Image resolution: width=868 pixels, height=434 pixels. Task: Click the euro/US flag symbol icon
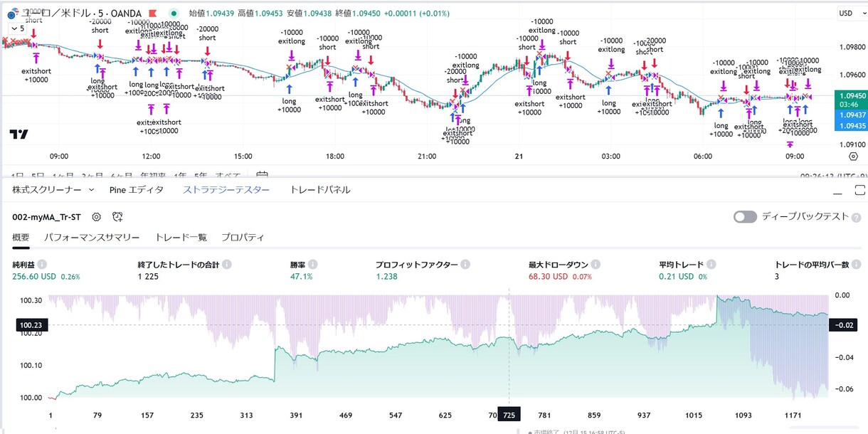click(11, 13)
